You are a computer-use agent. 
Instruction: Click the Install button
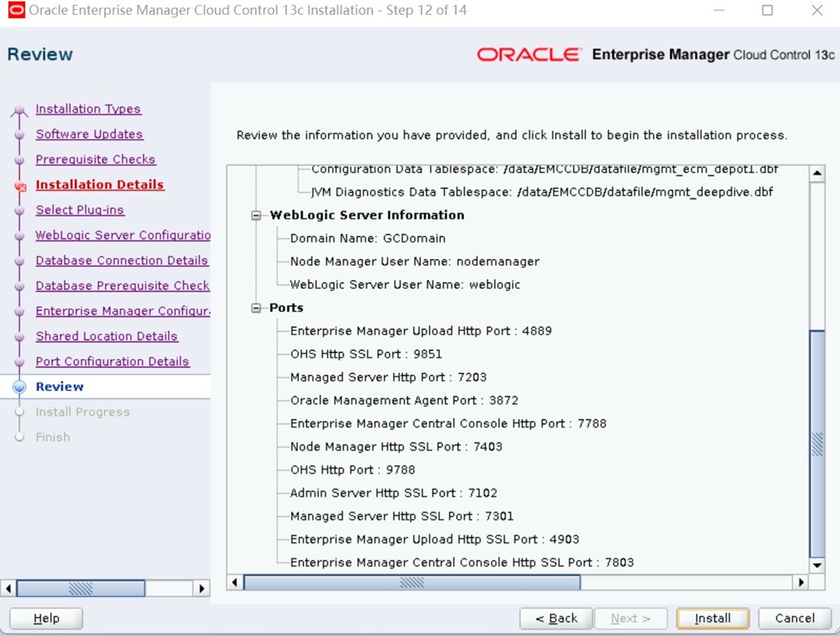[712, 619]
